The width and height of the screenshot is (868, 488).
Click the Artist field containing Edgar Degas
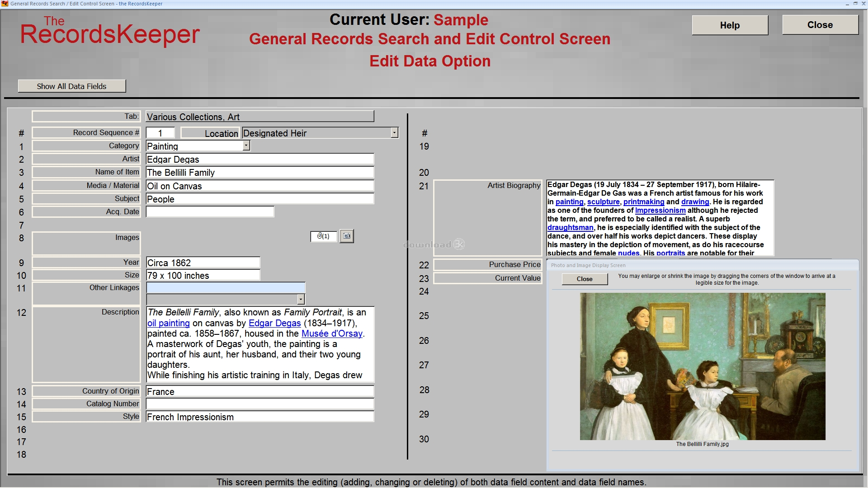pyautogui.click(x=260, y=159)
